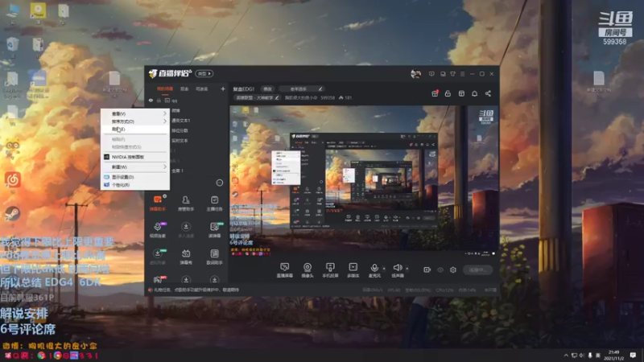Click pencil icon beside 英雄联盟 category
The image size is (644, 362).
coord(277,97)
